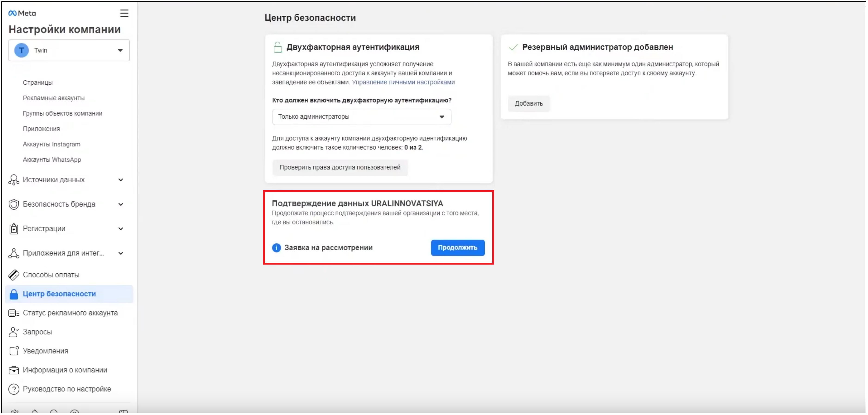Click the Добавить button
This screenshot has width=868, height=415.
point(529,103)
